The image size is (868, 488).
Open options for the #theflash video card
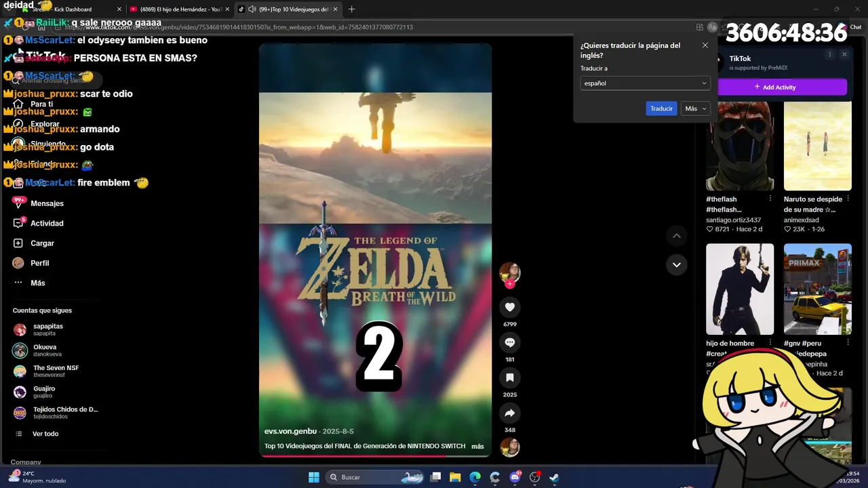point(770,199)
